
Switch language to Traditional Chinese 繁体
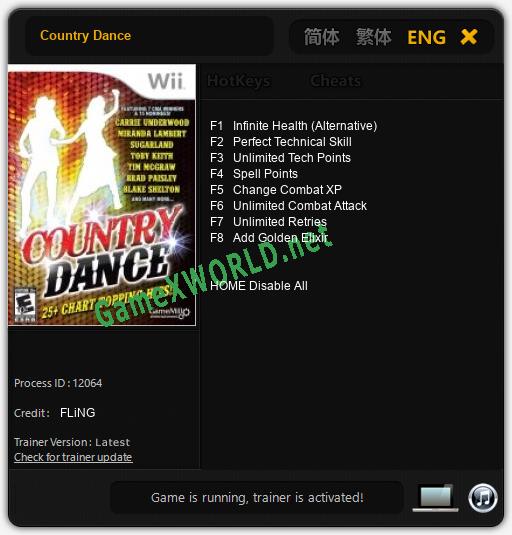coord(374,37)
